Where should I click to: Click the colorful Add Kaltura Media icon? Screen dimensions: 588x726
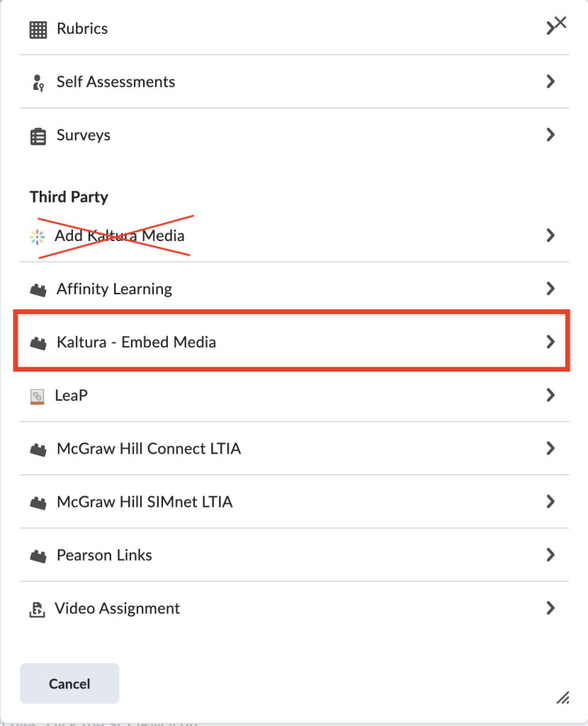37,237
